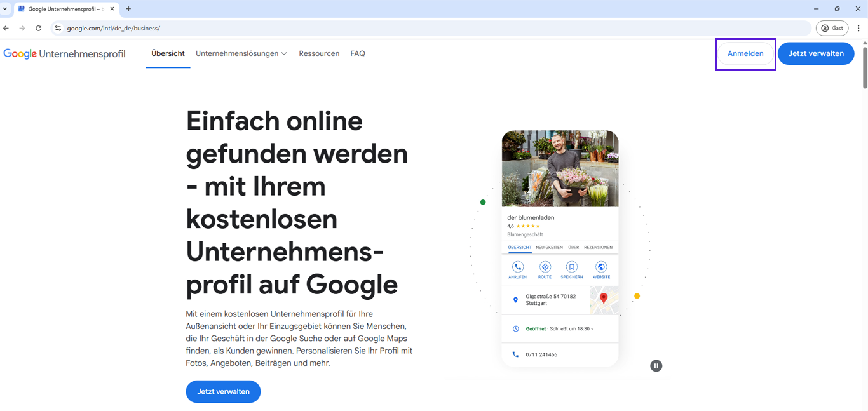The image size is (868, 411).
Task: Reload the page with the refresh icon
Action: pos(39,28)
